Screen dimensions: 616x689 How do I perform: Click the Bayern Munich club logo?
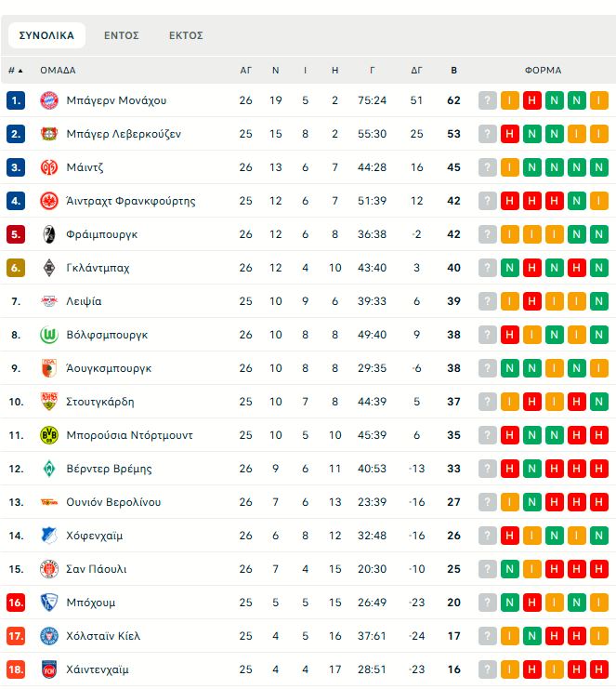(49, 100)
